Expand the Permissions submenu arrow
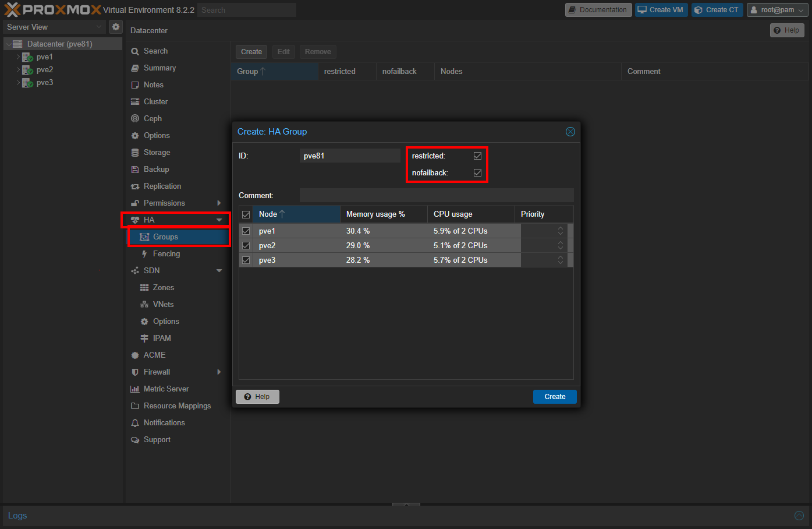The height and width of the screenshot is (529, 812). tap(219, 203)
